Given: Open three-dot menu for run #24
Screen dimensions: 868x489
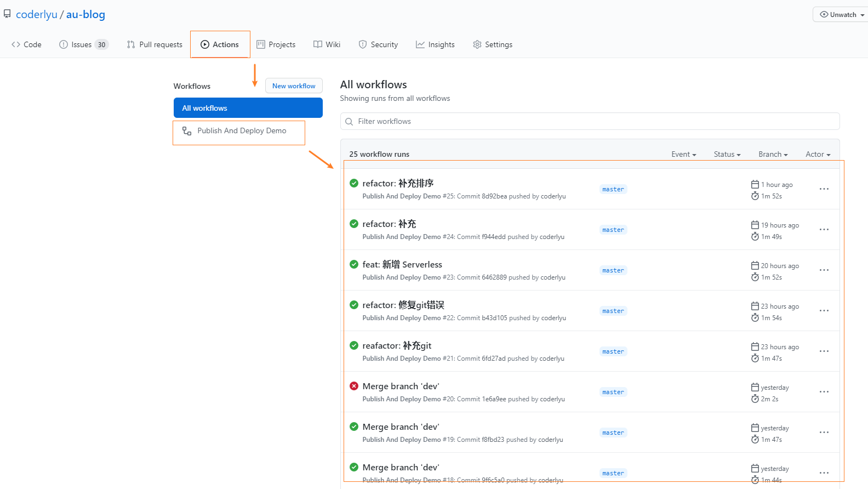Looking at the screenshot, I should pos(824,230).
